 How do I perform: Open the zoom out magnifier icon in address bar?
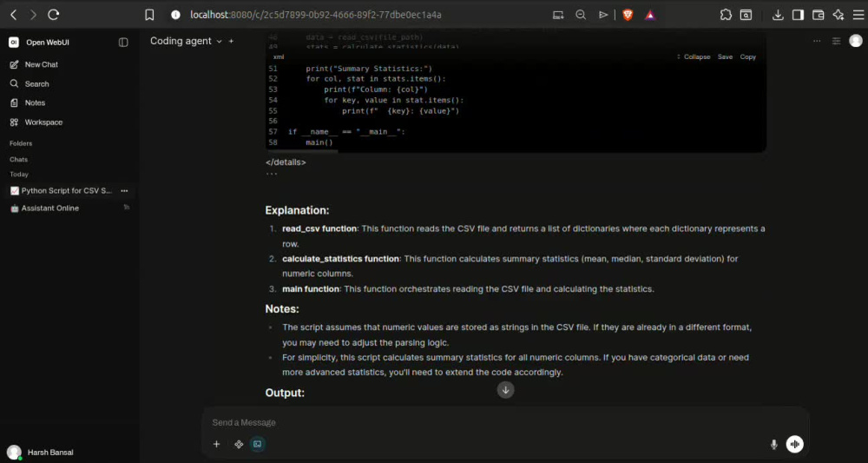581,15
